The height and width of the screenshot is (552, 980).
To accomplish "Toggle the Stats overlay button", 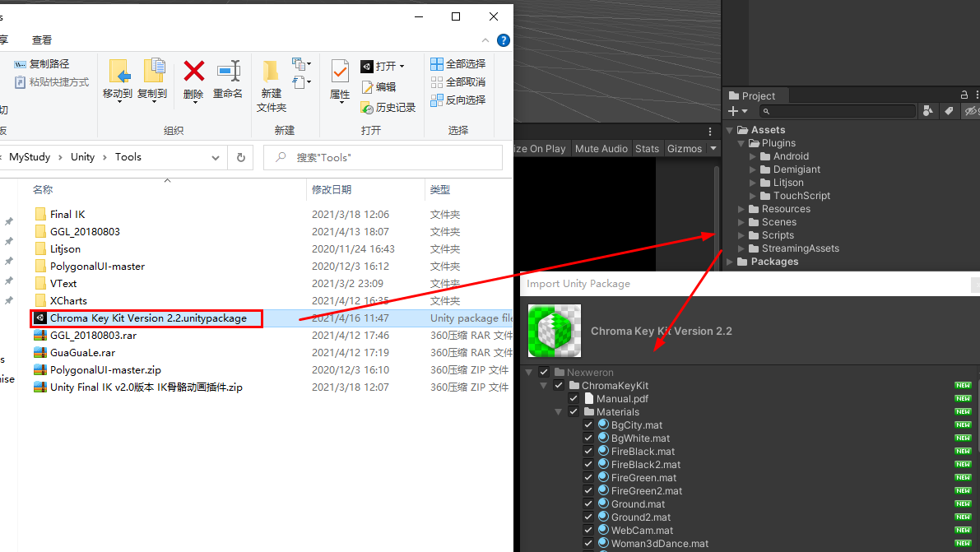I will 647,148.
